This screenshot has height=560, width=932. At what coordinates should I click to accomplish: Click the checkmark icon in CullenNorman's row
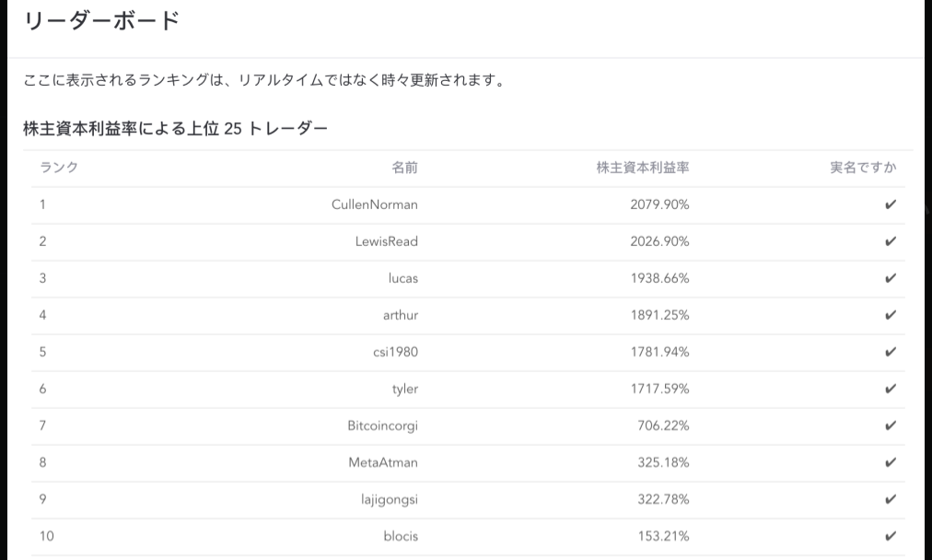click(x=890, y=204)
